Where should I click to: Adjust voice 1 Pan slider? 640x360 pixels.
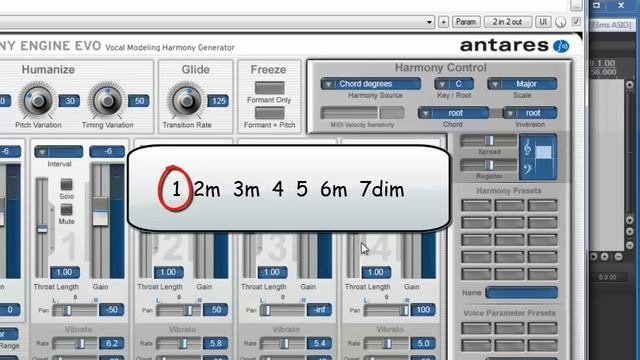pyautogui.click(x=75, y=311)
